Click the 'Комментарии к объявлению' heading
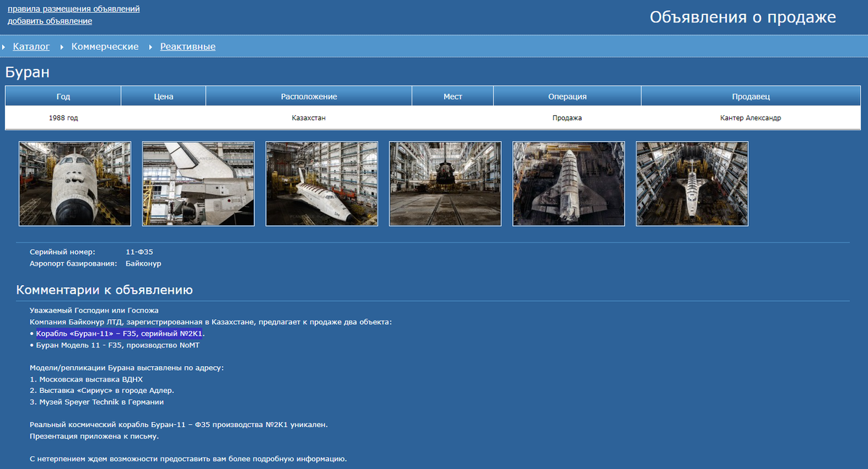 [x=104, y=290]
